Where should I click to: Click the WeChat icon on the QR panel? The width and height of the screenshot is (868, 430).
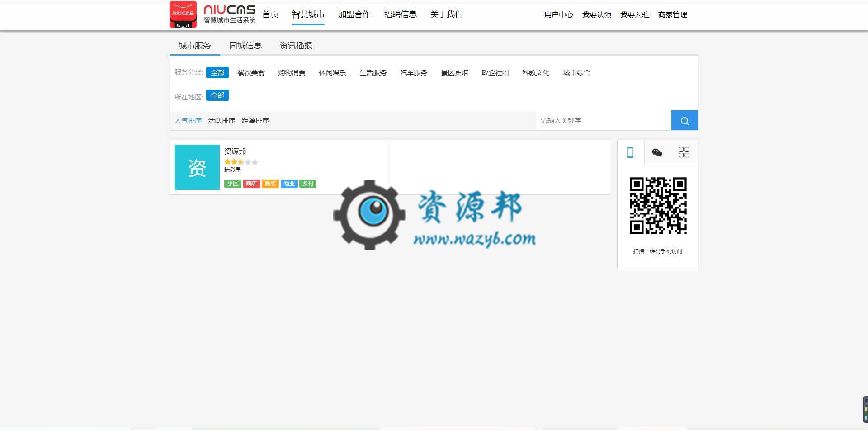(657, 152)
